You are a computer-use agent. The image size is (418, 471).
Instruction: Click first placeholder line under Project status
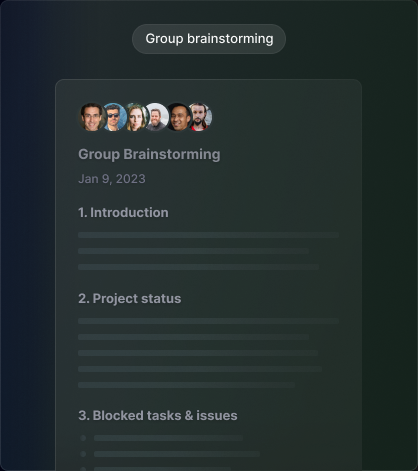click(208, 321)
